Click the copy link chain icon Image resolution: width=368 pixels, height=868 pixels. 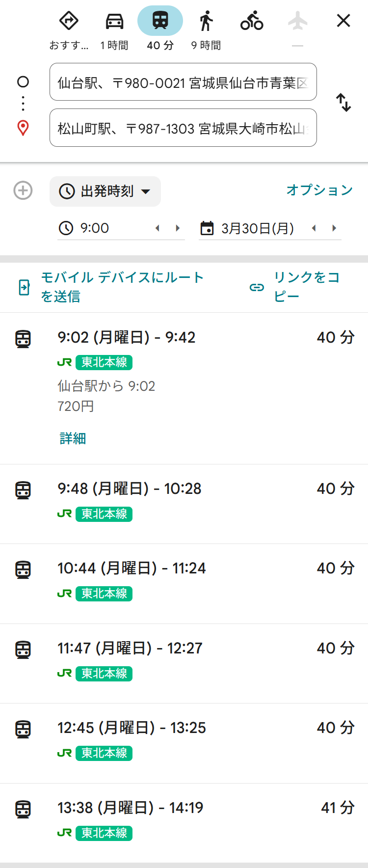pos(257,287)
